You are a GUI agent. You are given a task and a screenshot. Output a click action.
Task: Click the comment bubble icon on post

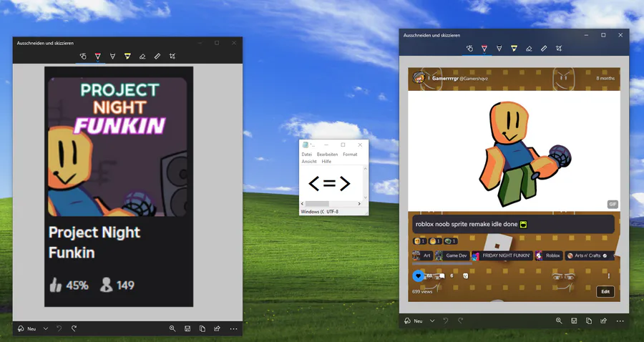tap(442, 276)
